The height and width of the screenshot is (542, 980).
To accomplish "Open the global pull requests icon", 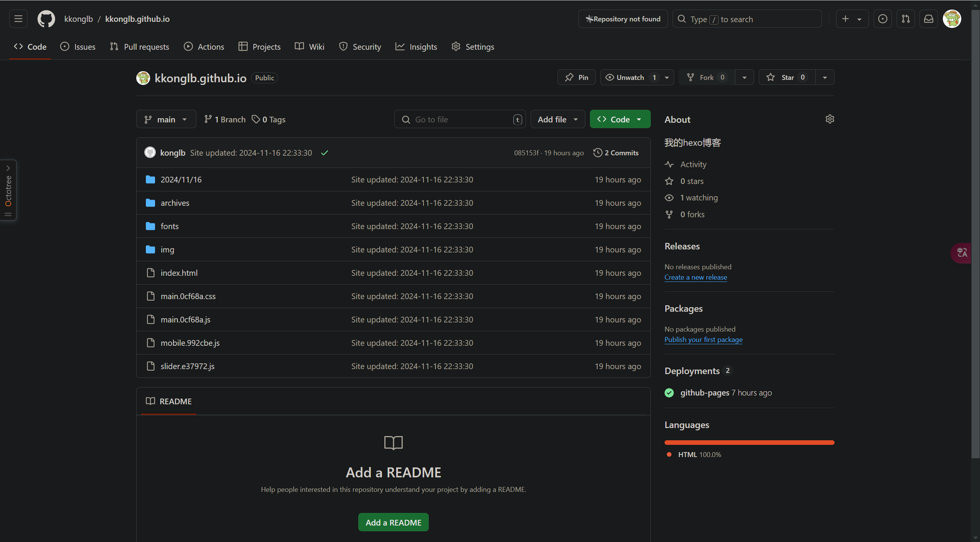I will click(906, 19).
